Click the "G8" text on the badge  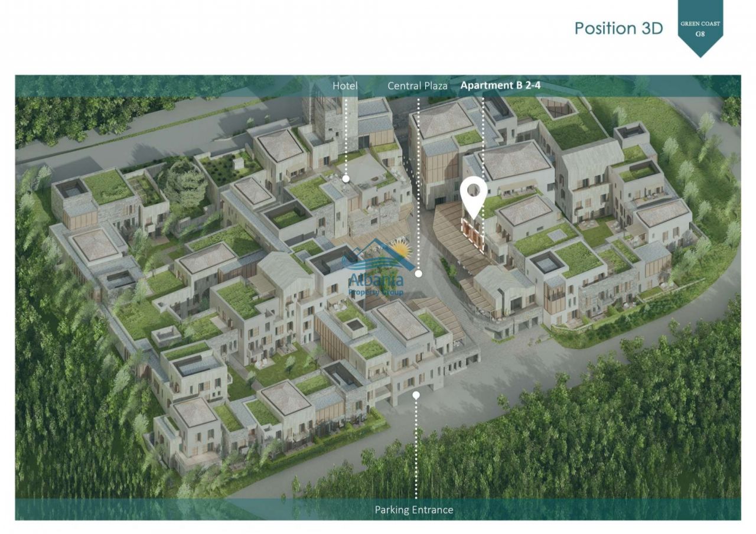pyautogui.click(x=700, y=34)
